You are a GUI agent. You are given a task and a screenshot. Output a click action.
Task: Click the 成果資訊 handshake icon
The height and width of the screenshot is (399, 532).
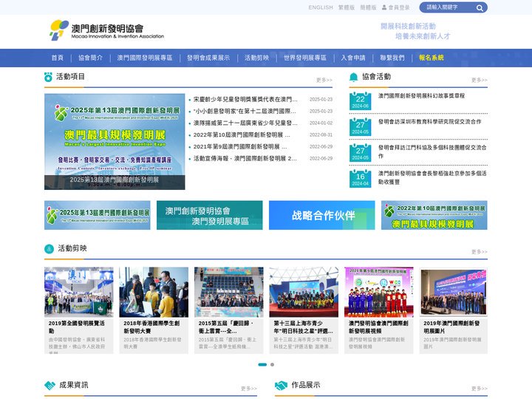click(x=50, y=385)
